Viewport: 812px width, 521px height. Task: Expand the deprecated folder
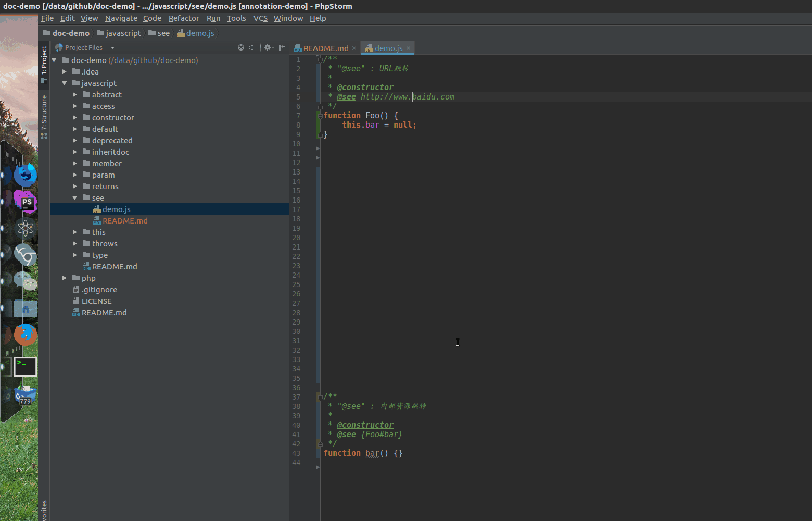[x=75, y=141]
